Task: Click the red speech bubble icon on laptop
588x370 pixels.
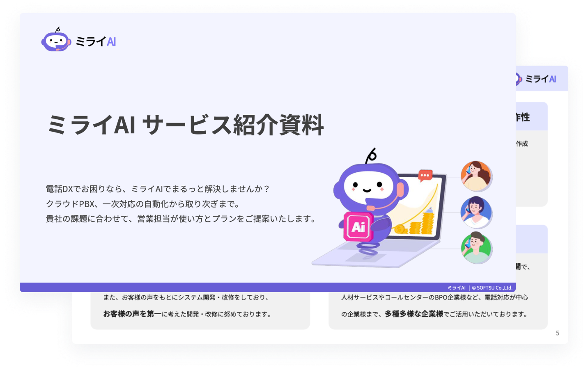Action: [x=425, y=176]
